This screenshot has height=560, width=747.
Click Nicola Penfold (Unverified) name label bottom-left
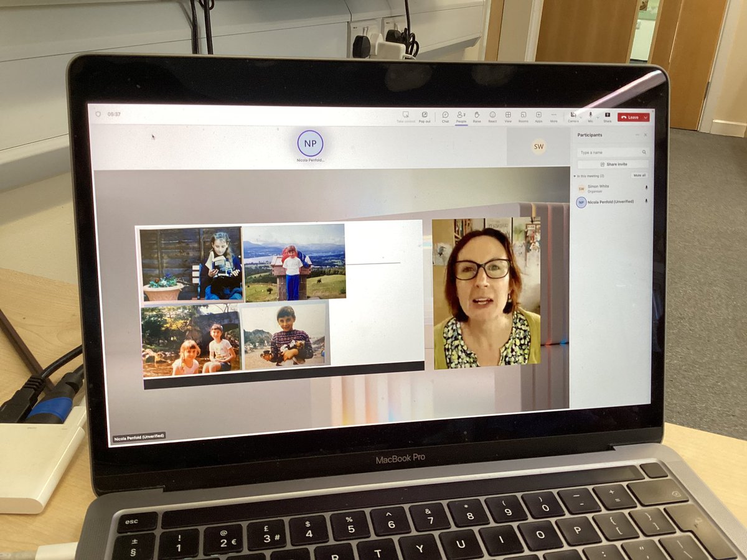pos(139,437)
